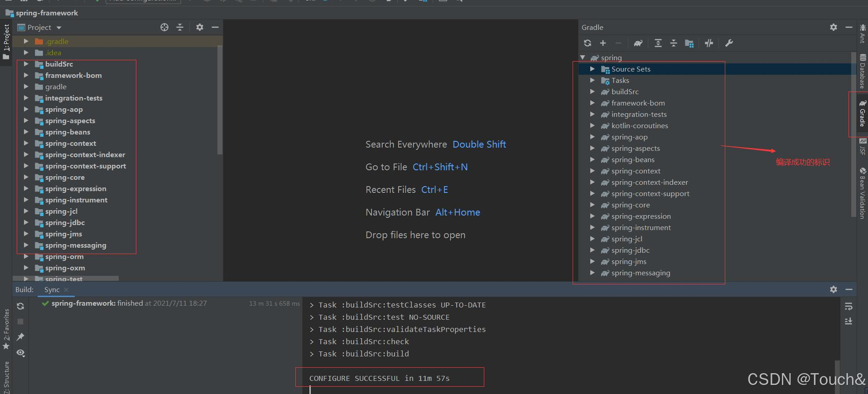Toggle soft-wrap in build output
Viewport: 868px width, 394px height.
[849, 307]
